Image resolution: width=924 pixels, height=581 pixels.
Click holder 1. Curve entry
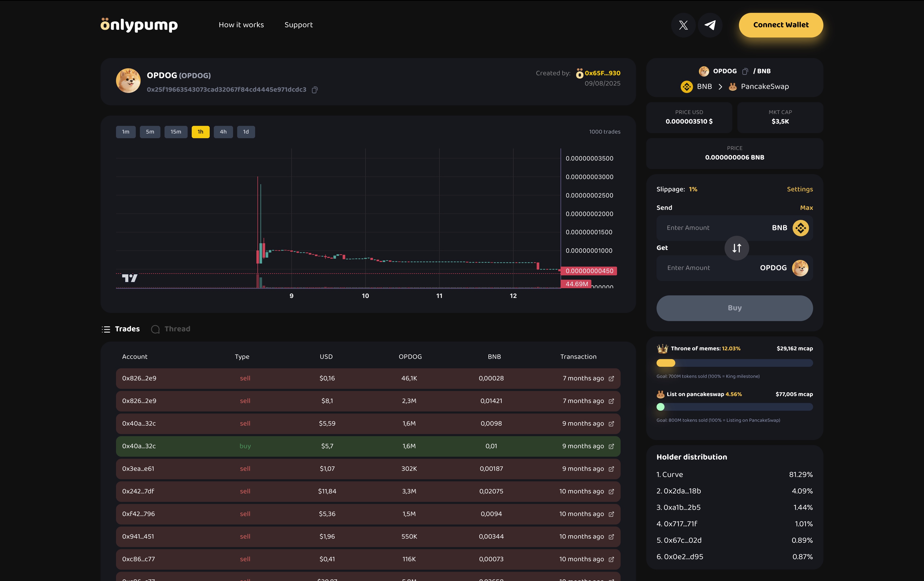coord(670,475)
